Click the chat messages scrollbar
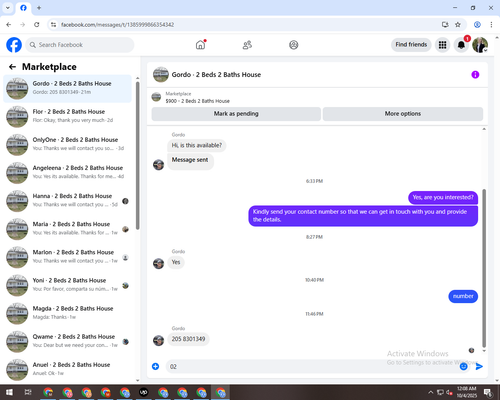The height and width of the screenshot is (400, 500). [484, 268]
